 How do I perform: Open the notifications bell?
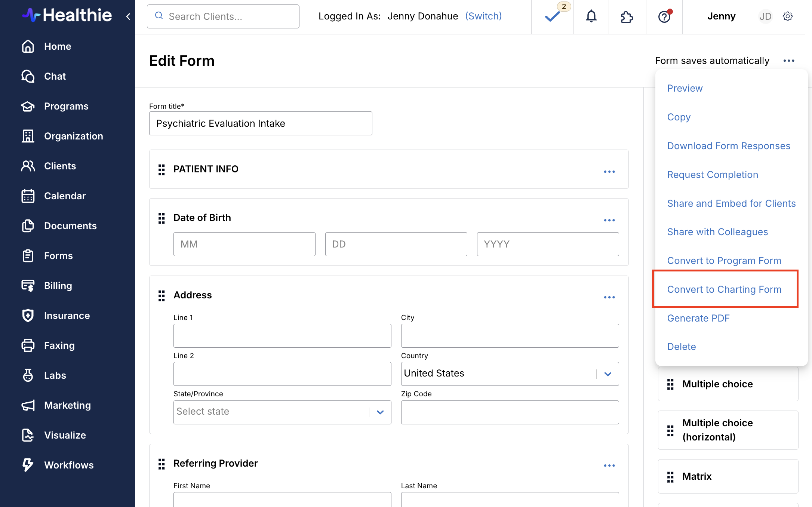pyautogui.click(x=591, y=16)
